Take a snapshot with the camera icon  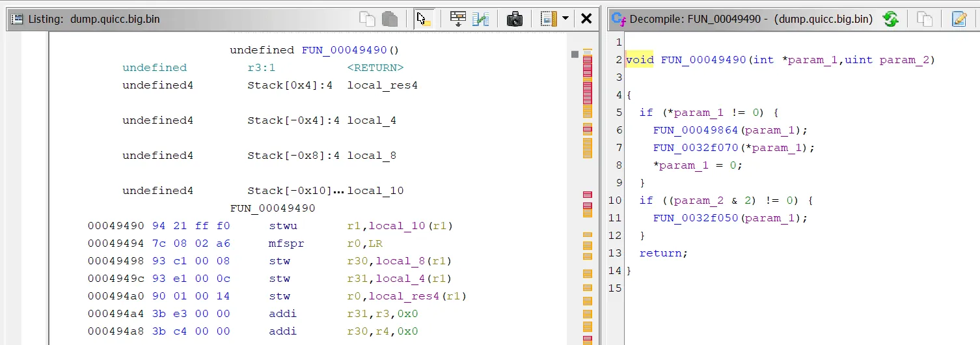515,19
